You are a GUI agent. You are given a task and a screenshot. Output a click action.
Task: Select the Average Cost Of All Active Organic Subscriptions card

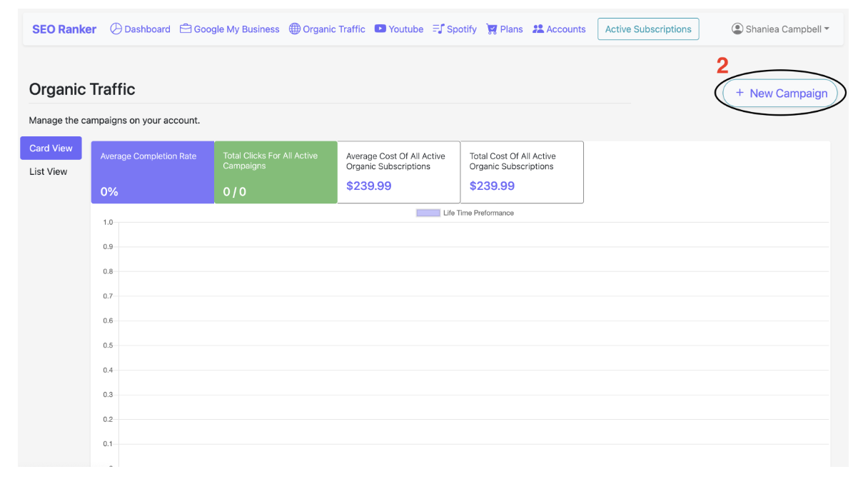coord(399,172)
